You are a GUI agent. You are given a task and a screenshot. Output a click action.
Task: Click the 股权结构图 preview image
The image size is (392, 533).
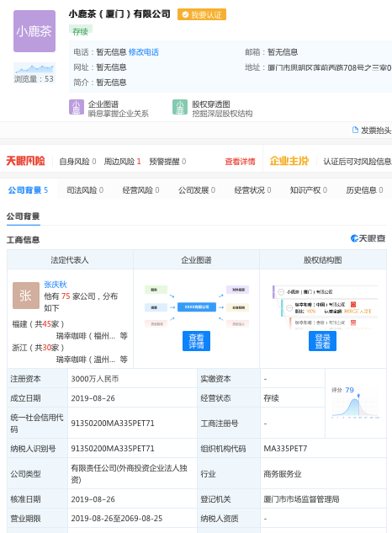pyautogui.click(x=325, y=307)
